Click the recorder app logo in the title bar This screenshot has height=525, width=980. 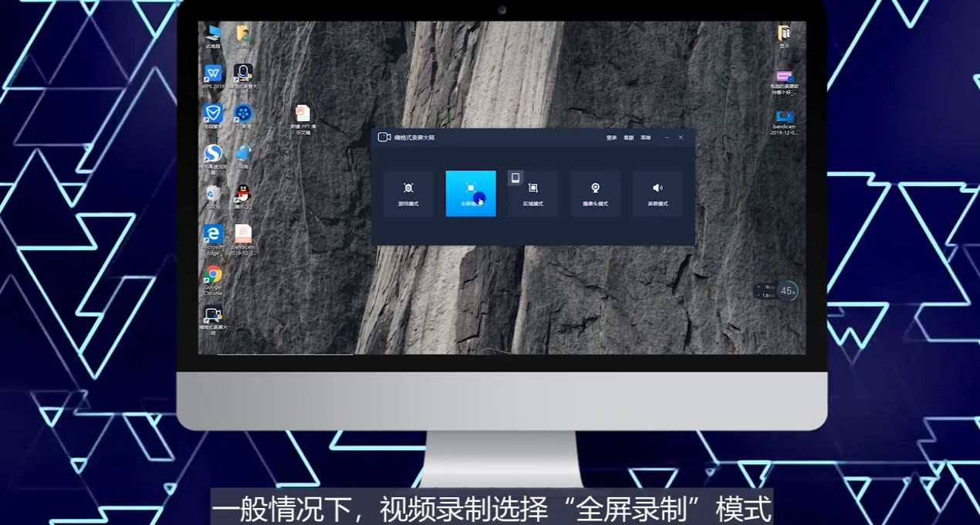point(384,137)
